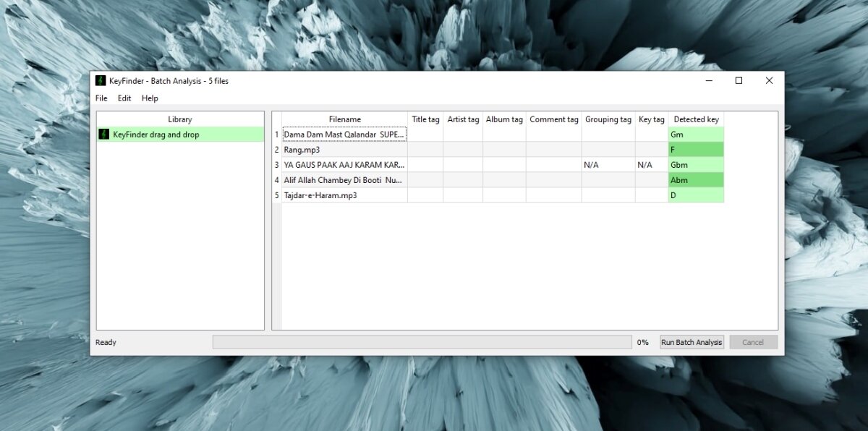Image resolution: width=868 pixels, height=431 pixels.
Task: Sort by the Filename column header
Action: 344,119
